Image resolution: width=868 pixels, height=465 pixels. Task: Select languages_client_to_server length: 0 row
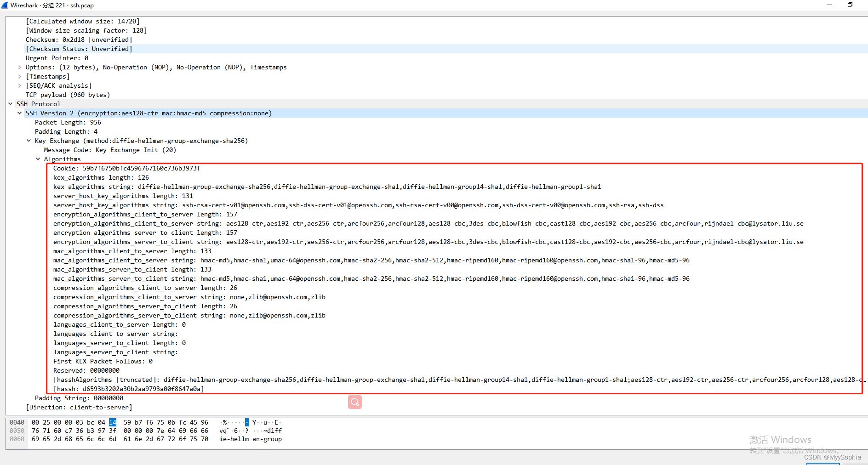point(120,324)
